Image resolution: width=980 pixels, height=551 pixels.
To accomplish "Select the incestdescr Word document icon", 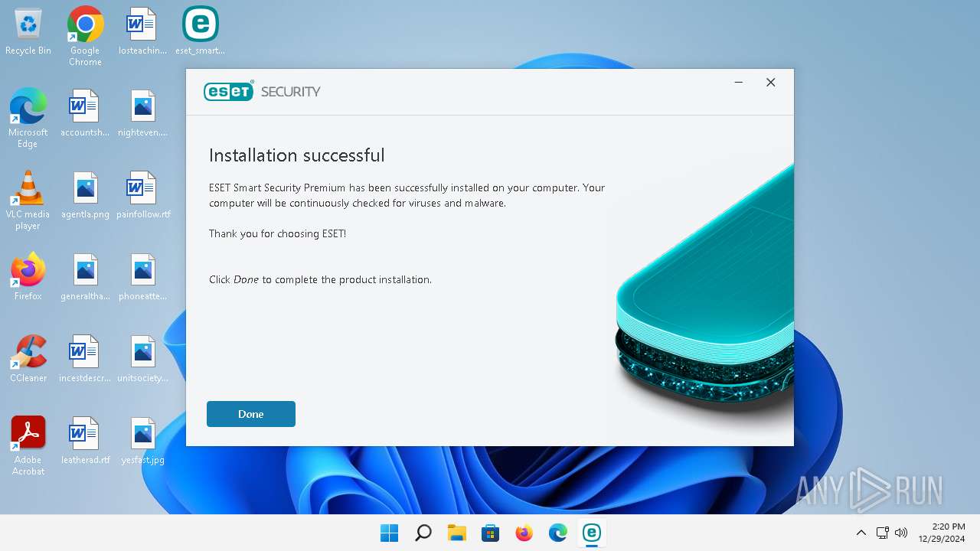I will pos(85,360).
